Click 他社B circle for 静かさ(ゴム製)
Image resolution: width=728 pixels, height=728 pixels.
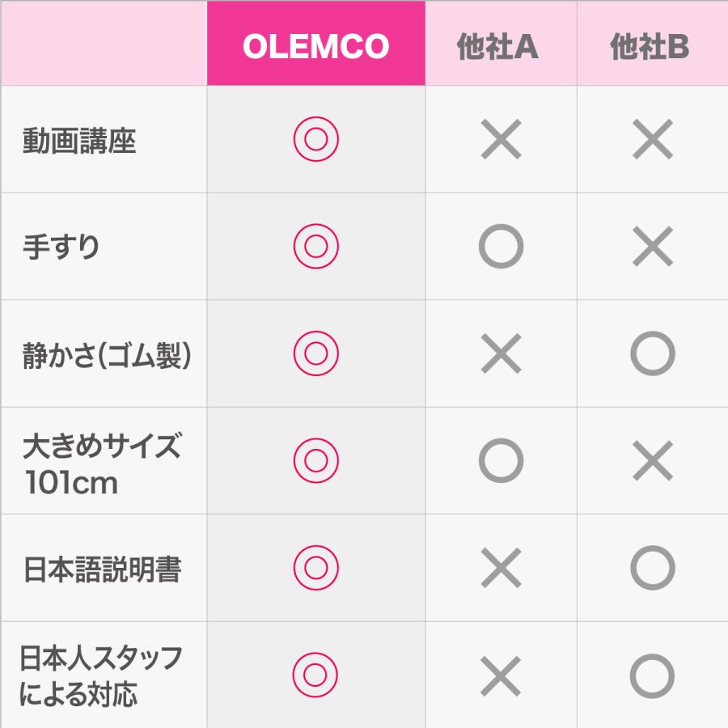tap(652, 353)
